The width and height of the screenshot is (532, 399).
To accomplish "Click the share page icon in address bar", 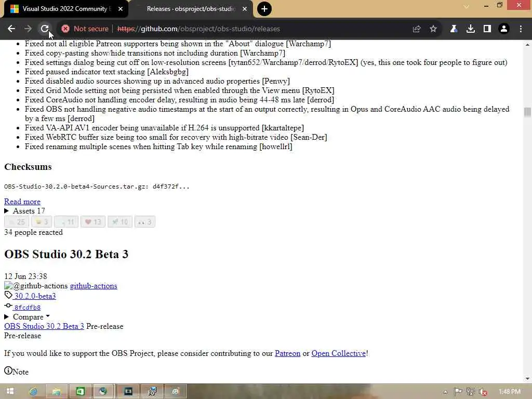I will pyautogui.click(x=417, y=29).
